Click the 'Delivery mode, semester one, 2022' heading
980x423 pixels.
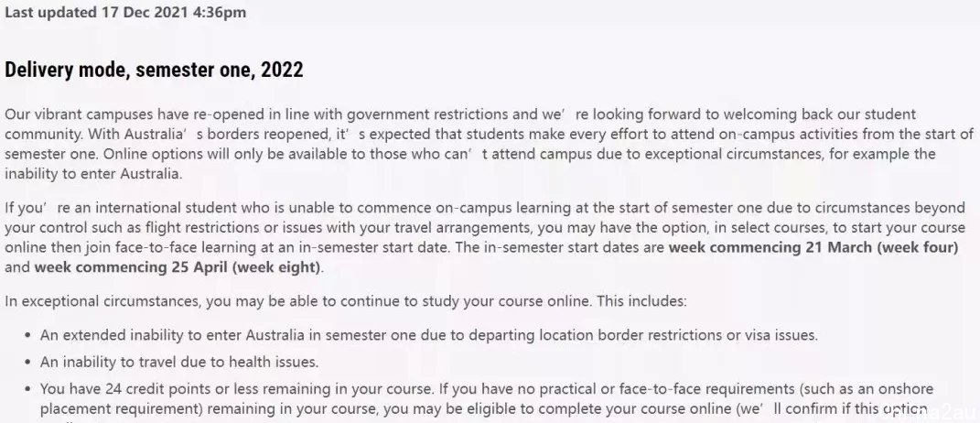(x=154, y=70)
